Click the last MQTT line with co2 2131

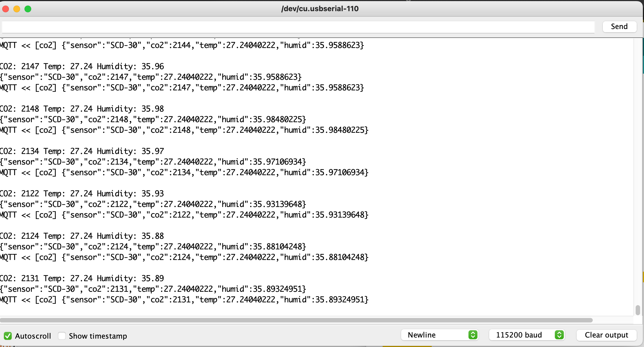click(184, 300)
